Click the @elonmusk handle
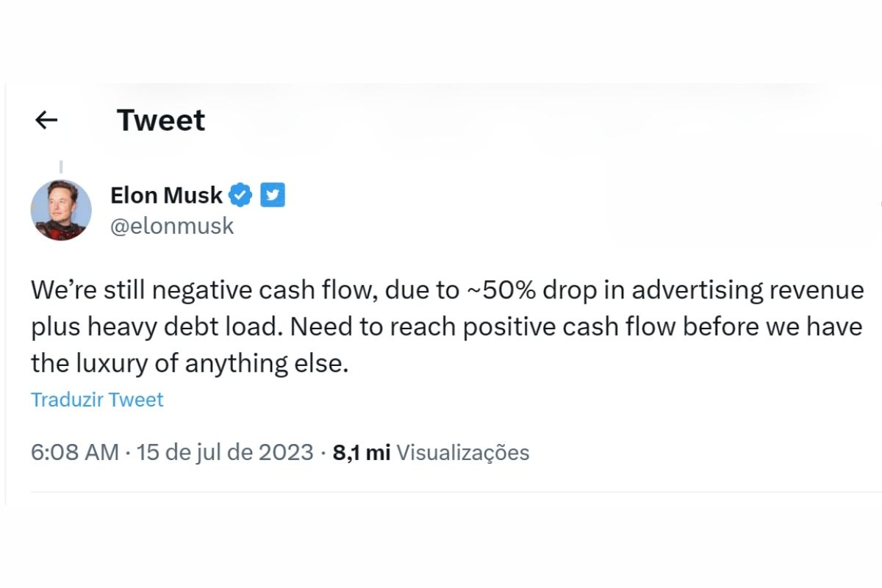 click(x=172, y=226)
